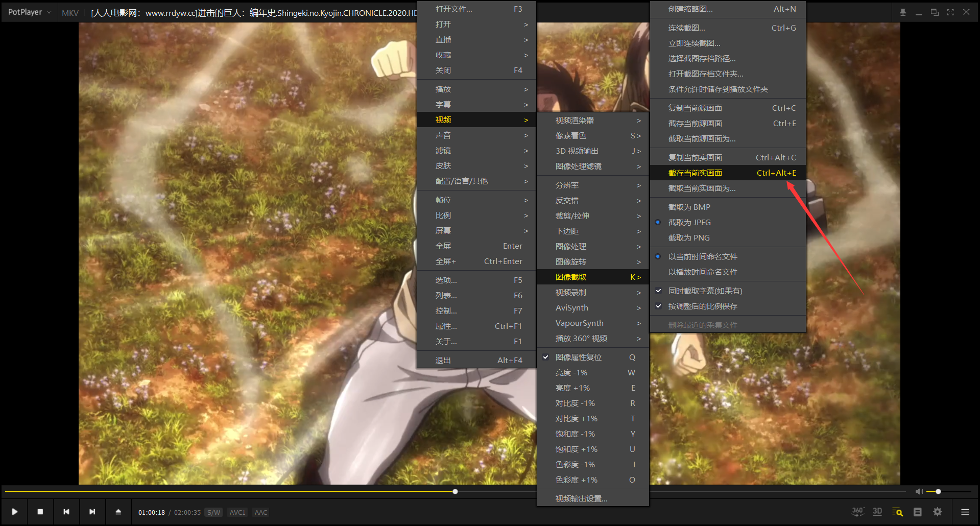The image size is (980, 526).
Task: Pin the PotPlayer window on top
Action: [x=903, y=12]
